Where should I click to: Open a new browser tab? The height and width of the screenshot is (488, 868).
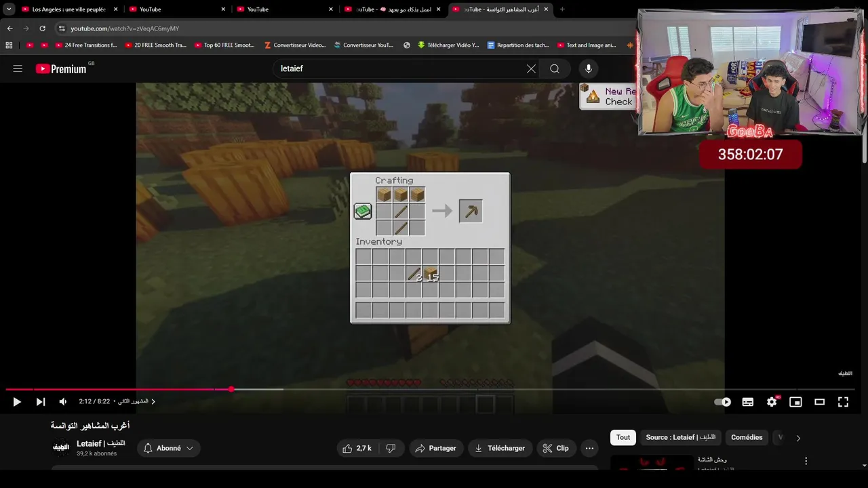562,9
